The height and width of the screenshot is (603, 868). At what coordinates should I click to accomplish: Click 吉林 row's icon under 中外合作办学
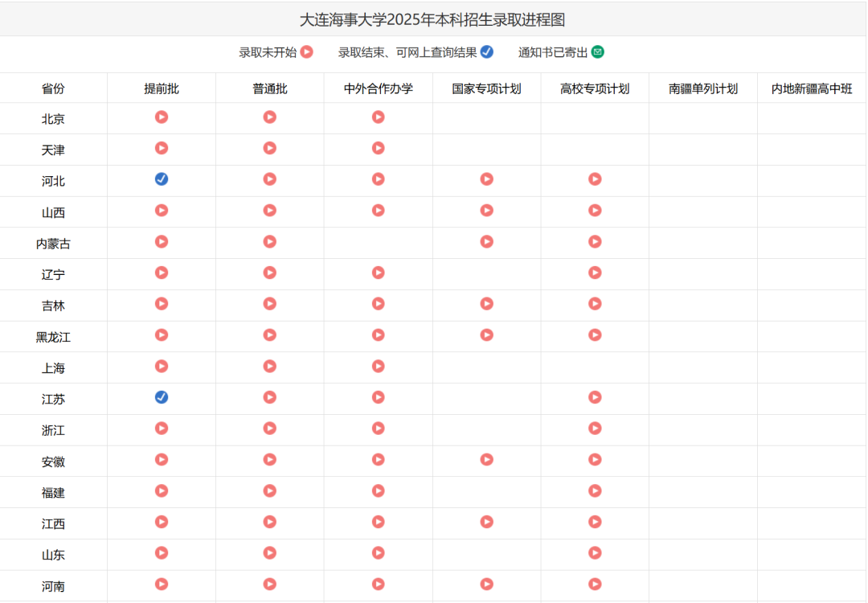pyautogui.click(x=378, y=304)
